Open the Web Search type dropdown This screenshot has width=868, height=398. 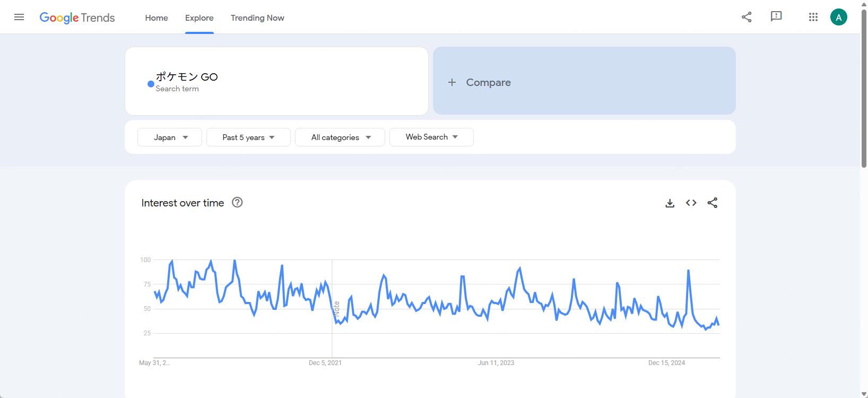(x=431, y=137)
